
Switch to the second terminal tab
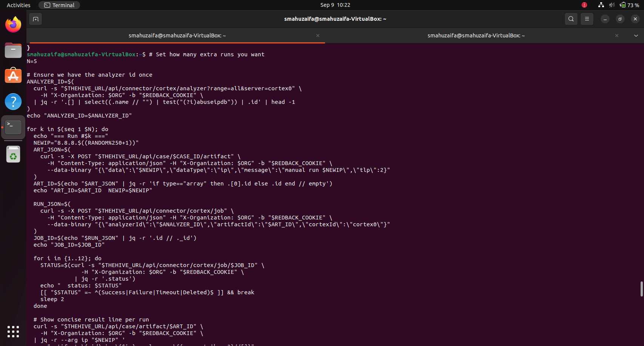pos(476,36)
